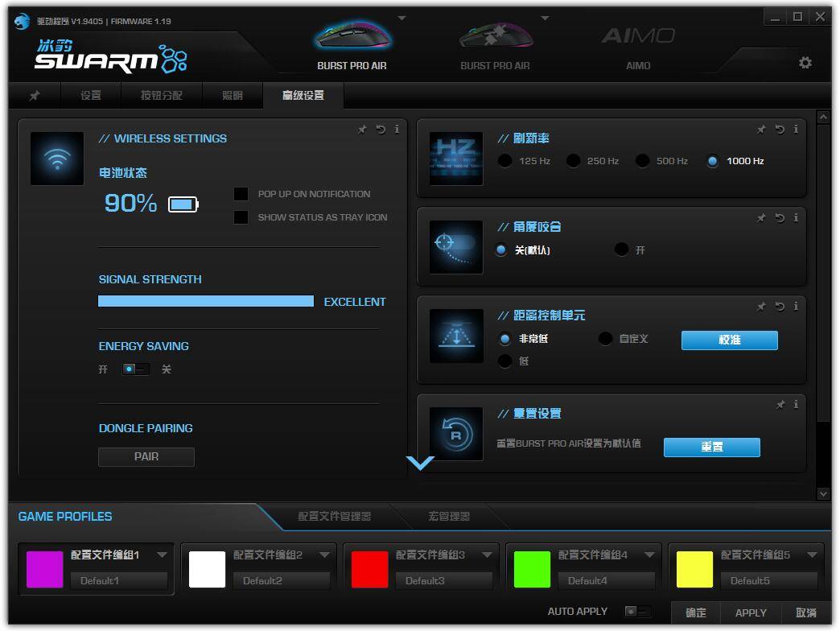Click the Swarm logo icon in the title bar
The height and width of the screenshot is (631, 840).
pyautogui.click(x=22, y=22)
